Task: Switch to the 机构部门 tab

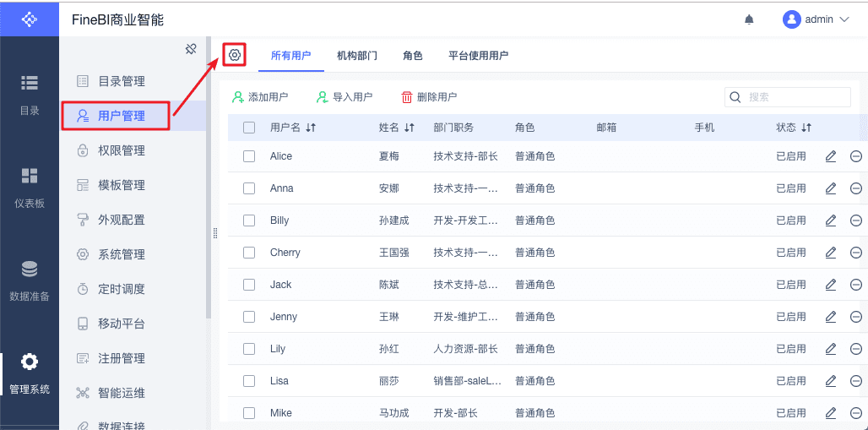Action: coord(356,56)
